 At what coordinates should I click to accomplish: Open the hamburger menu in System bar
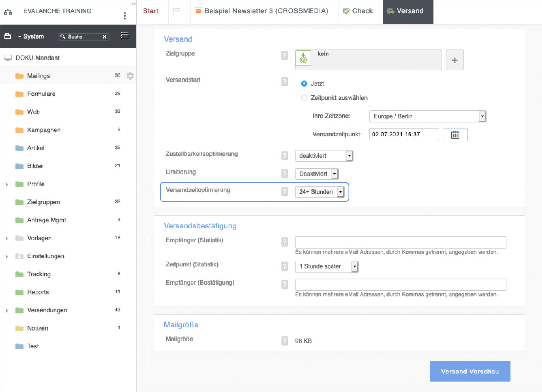pos(125,36)
